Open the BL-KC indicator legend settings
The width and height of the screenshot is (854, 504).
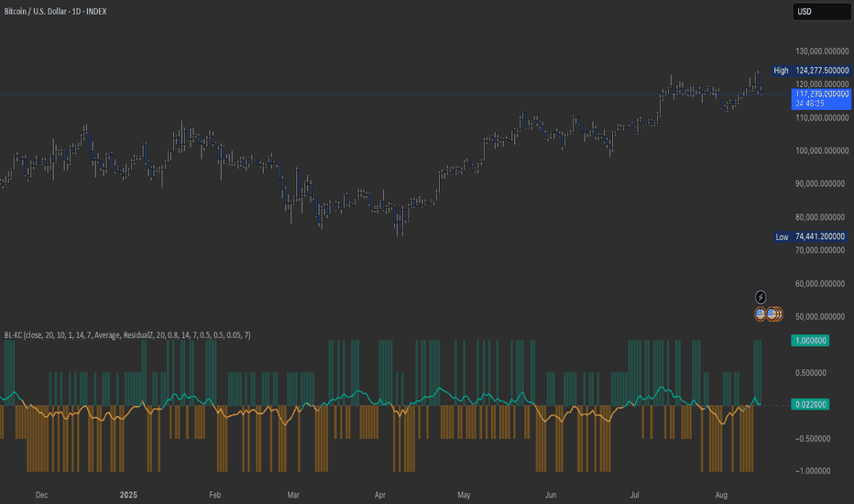pyautogui.click(x=127, y=335)
